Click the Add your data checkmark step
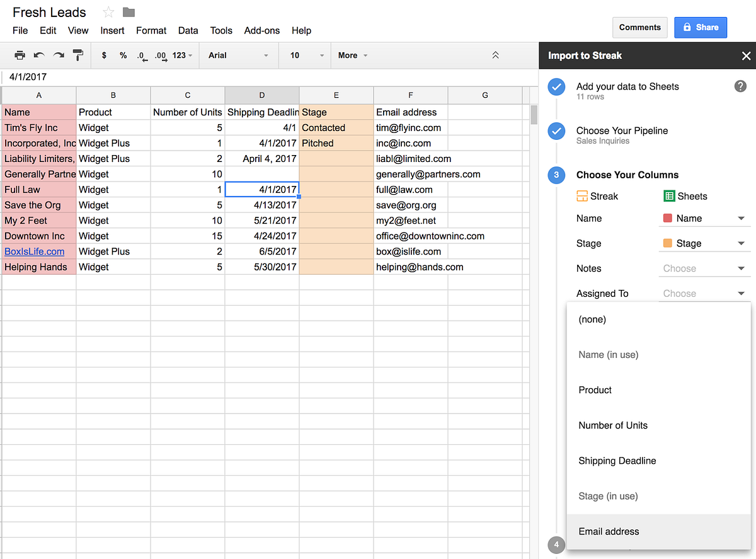 tap(556, 87)
